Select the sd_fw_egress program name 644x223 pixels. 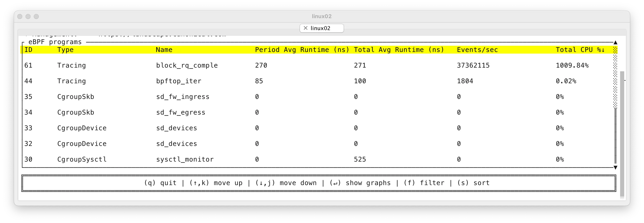(180, 113)
